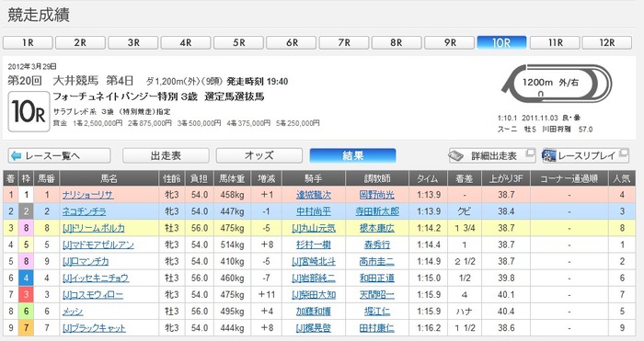
Task: Click the blue arrow icon on レース一覧へ
Action: point(16,156)
